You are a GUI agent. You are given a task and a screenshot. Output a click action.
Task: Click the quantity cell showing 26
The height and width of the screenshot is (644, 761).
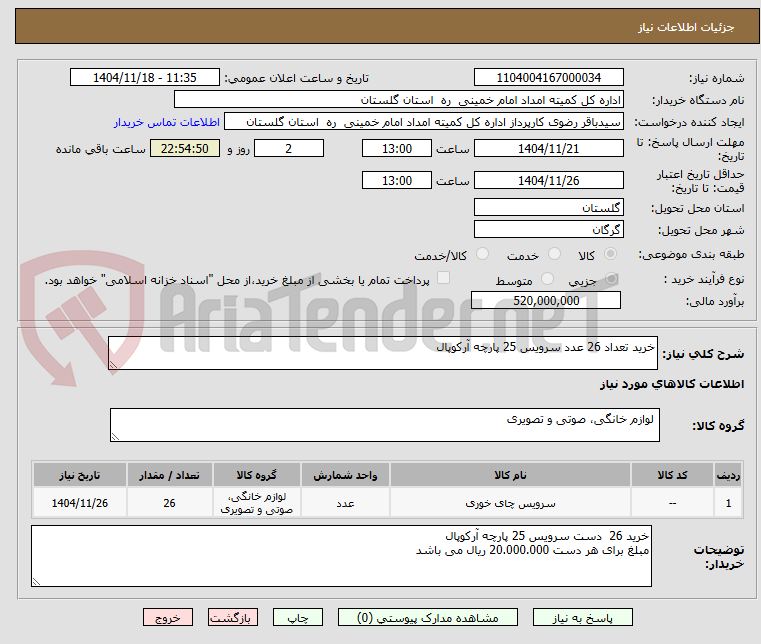click(x=169, y=503)
